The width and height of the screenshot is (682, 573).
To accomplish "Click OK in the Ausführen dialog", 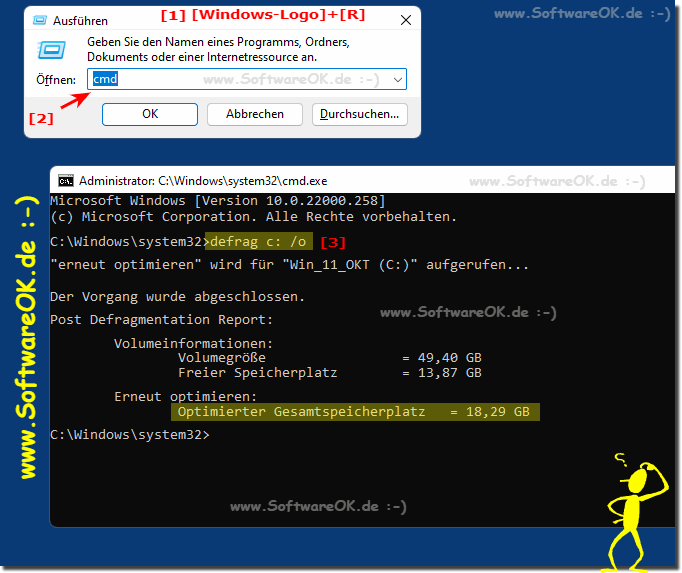I will click(x=150, y=114).
